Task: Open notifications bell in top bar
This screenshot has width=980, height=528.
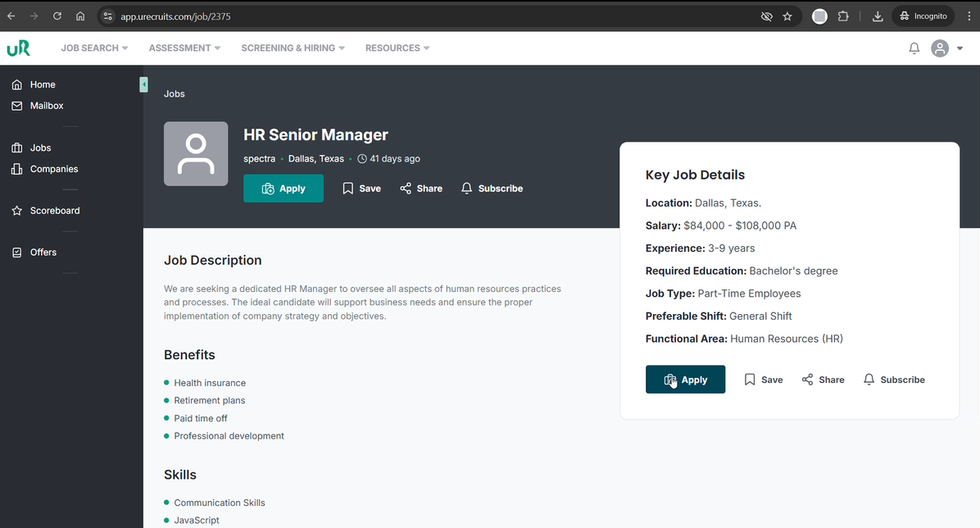Action: 914,48
